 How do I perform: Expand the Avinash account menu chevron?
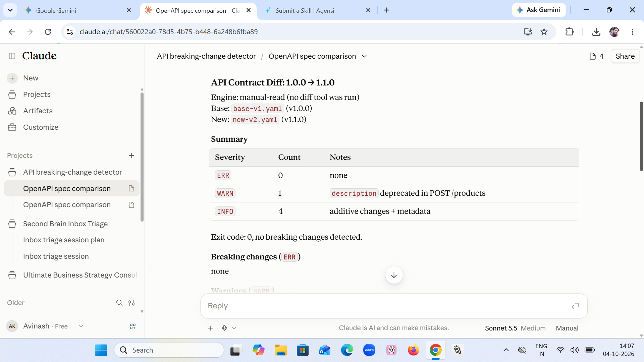(81, 326)
